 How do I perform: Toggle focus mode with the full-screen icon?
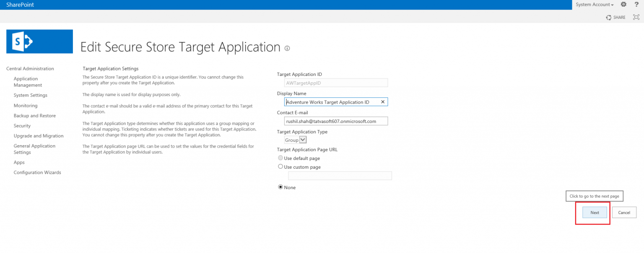(636, 17)
